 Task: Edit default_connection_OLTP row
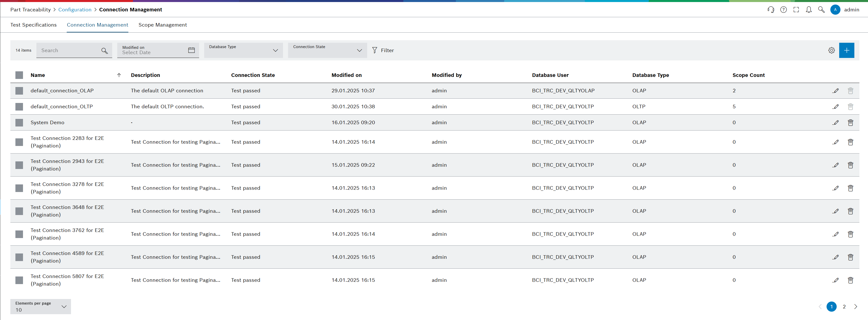click(835, 106)
